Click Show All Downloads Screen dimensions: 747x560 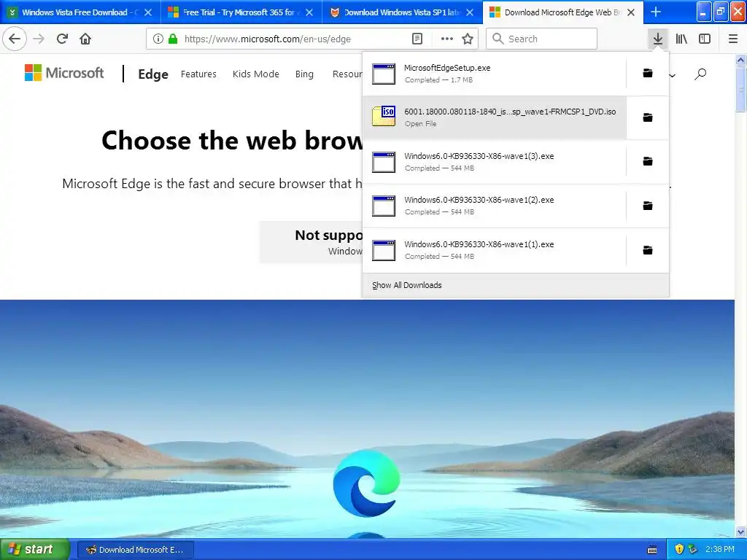(407, 285)
